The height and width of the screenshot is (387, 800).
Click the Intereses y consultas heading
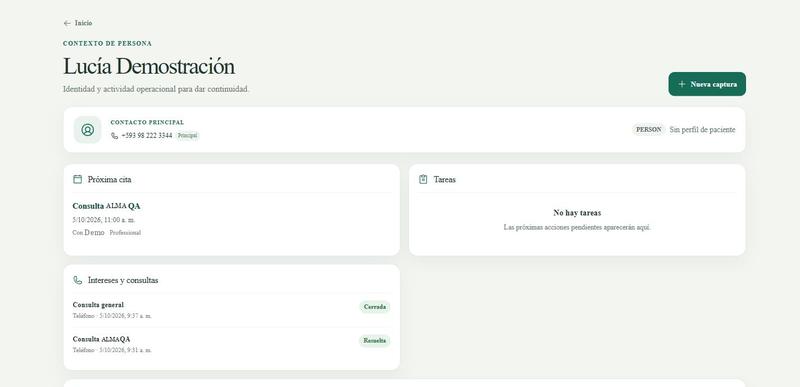(123, 280)
